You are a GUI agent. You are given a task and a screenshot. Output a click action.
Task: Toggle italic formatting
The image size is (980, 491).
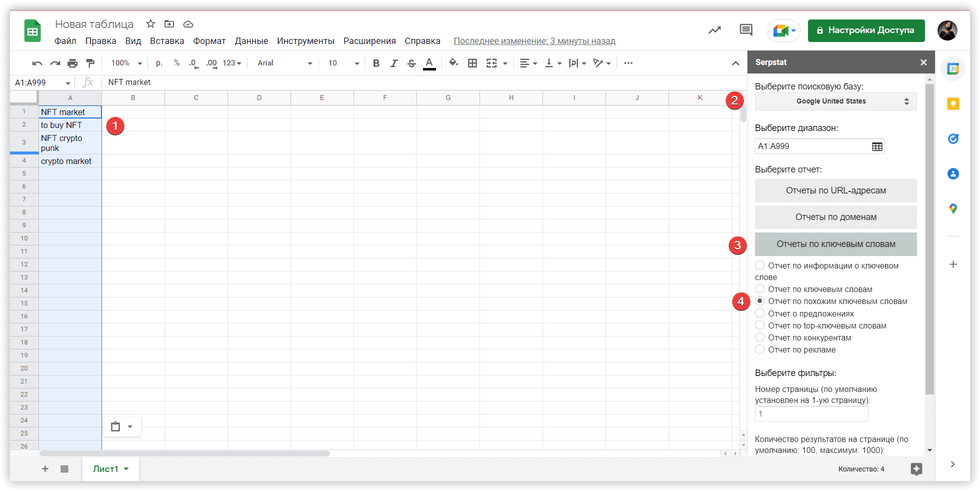394,63
